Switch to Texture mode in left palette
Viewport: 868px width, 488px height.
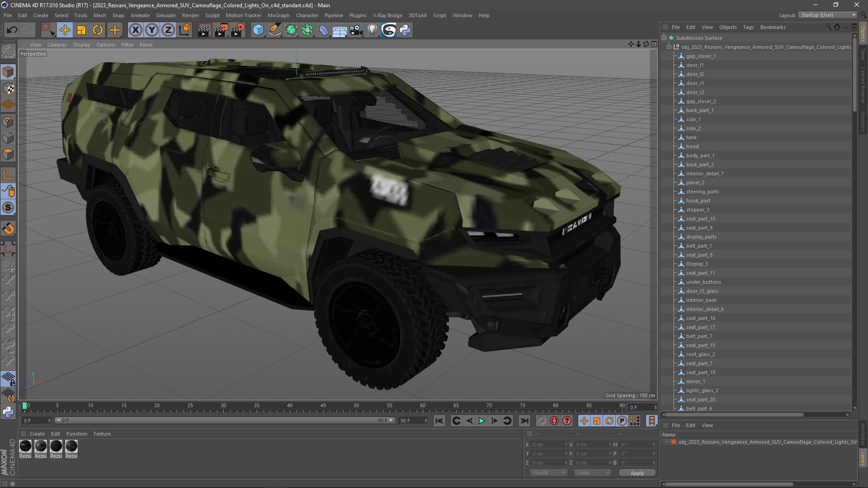pos(8,89)
